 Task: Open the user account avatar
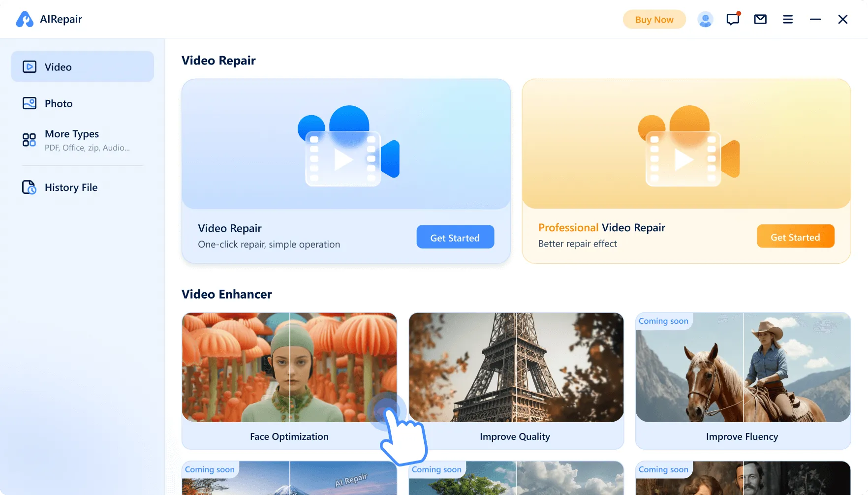[x=705, y=19]
